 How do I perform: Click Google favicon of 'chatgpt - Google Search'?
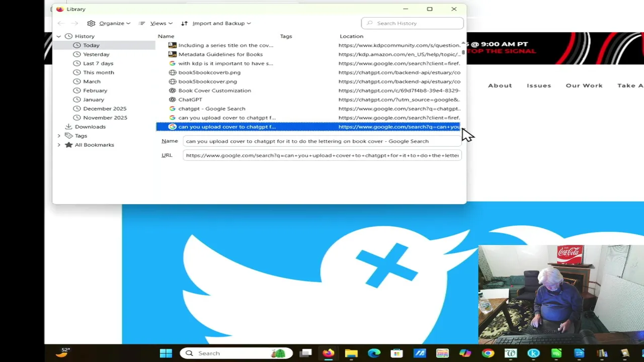[172, 109]
